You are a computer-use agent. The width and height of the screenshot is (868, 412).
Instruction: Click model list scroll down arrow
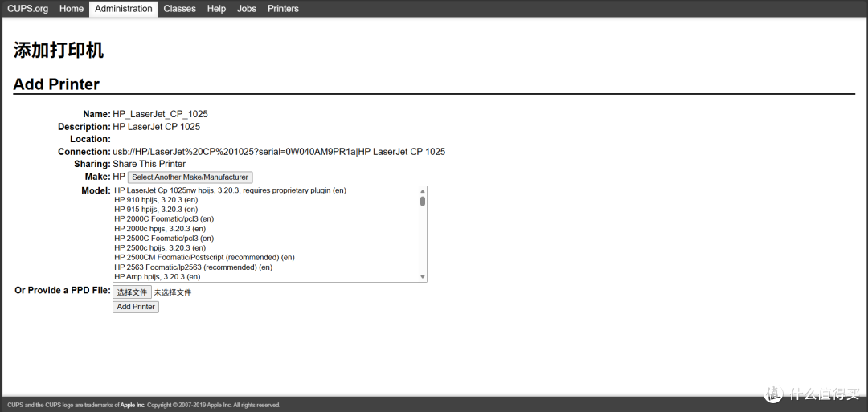coord(423,277)
